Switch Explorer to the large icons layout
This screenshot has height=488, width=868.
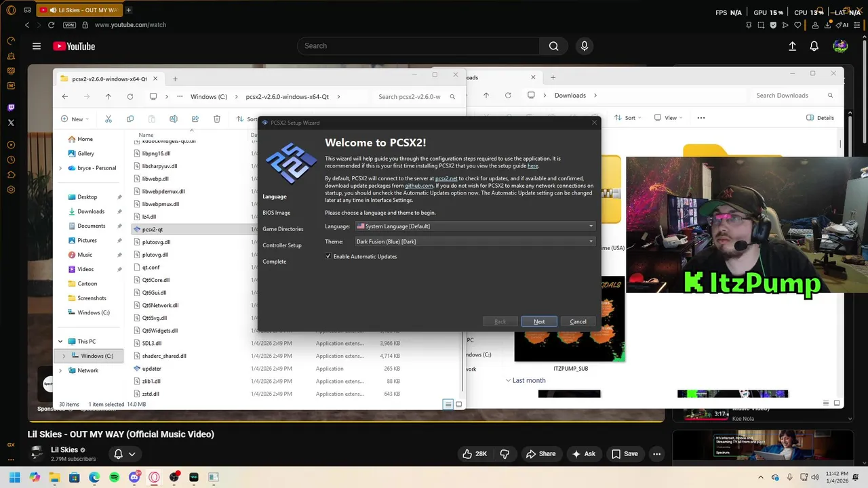pos(459,405)
